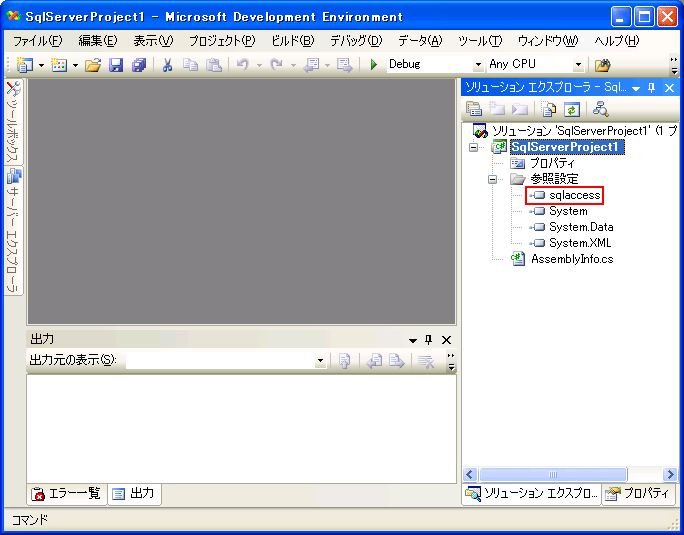Click Show All Files icon in Solution Explorer
684x535 pixels.
pyautogui.click(x=549, y=109)
